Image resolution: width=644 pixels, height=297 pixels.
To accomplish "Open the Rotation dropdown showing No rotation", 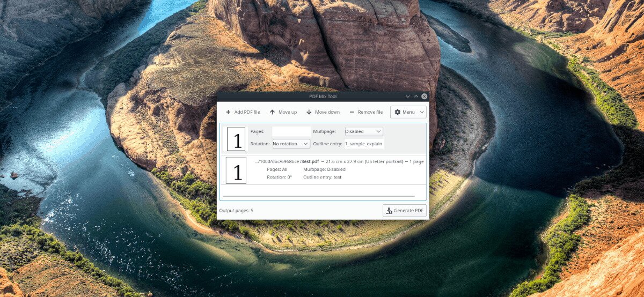I will 291,144.
